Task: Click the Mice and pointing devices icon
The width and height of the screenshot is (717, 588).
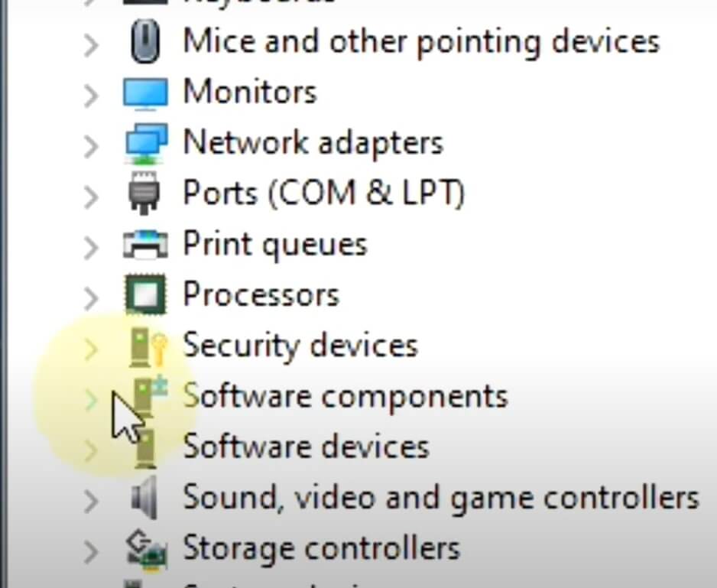Action: tap(147, 41)
